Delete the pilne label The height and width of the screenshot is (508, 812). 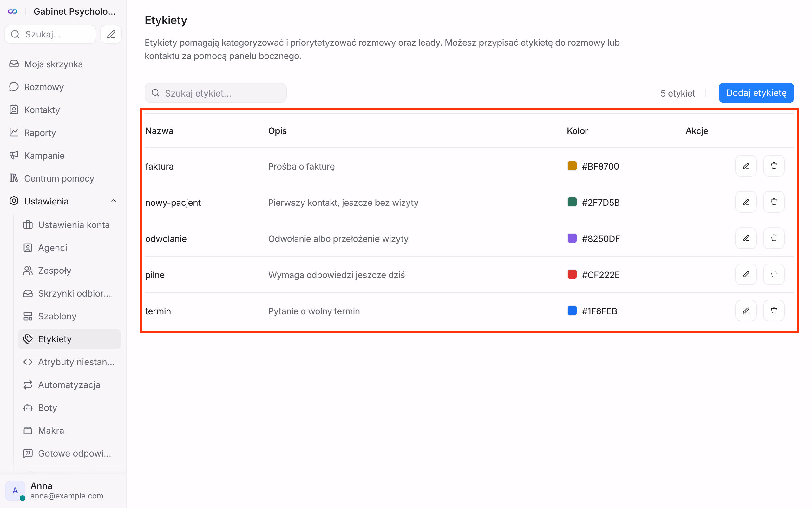tap(774, 275)
